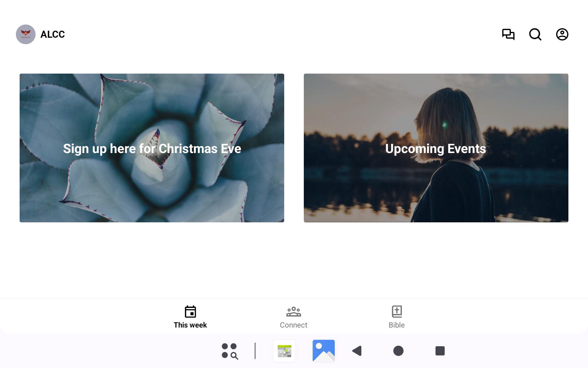Open the chat messages icon
Image resolution: width=588 pixels, height=368 pixels.
508,34
